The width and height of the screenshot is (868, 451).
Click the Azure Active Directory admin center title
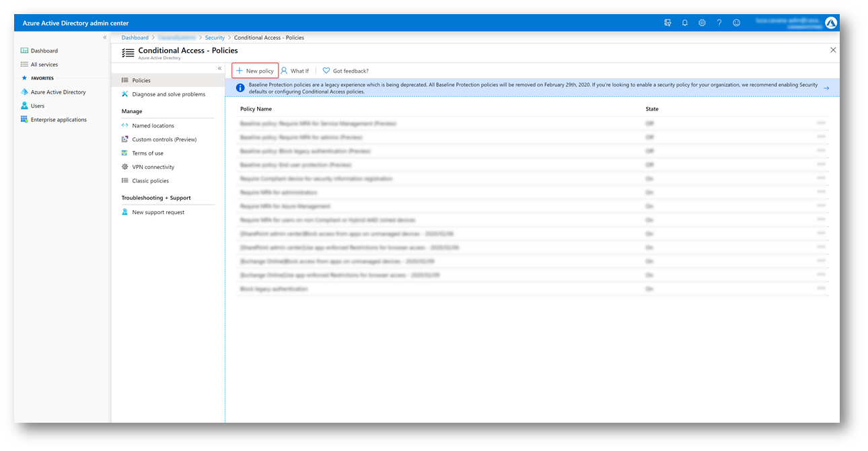75,24
